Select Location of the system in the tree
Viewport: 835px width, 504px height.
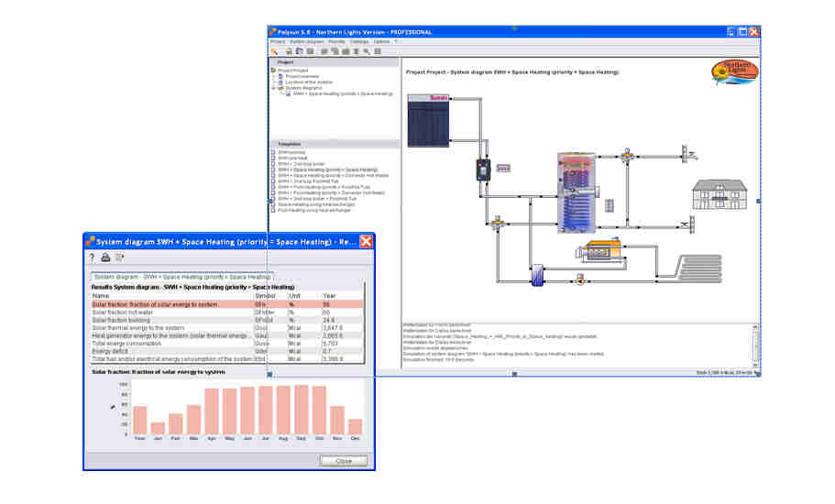309,82
